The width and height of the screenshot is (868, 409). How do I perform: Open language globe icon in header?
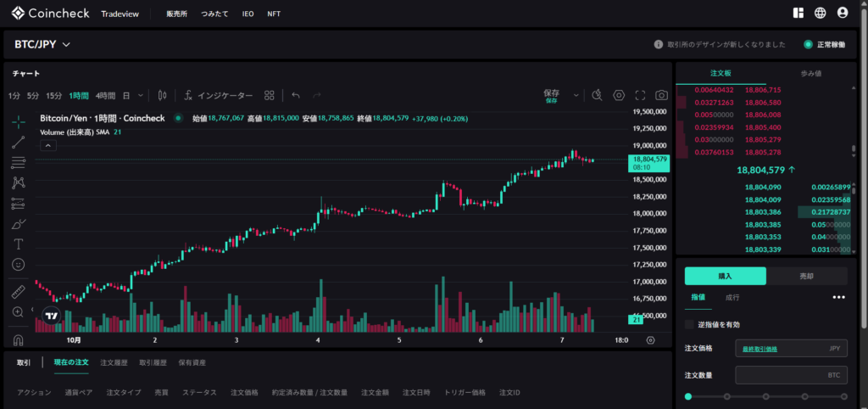(x=820, y=13)
